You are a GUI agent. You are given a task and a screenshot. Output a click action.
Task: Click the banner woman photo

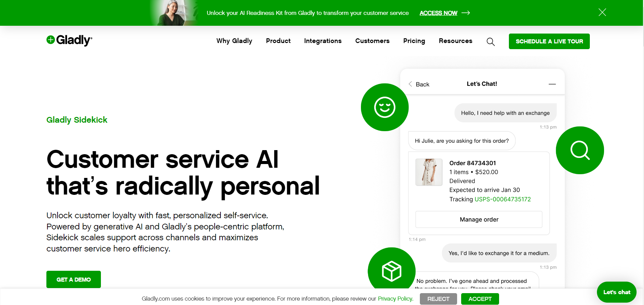click(174, 13)
